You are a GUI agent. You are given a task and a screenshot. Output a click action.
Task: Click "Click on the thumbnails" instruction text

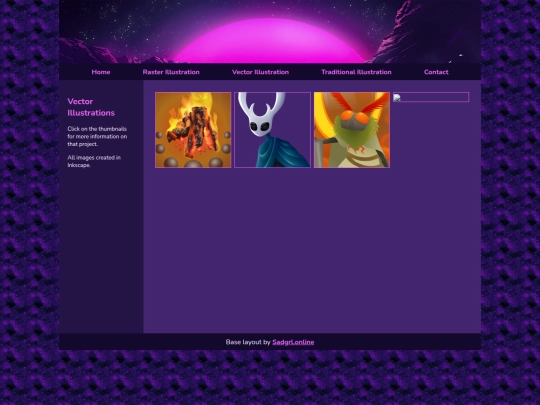tap(97, 136)
